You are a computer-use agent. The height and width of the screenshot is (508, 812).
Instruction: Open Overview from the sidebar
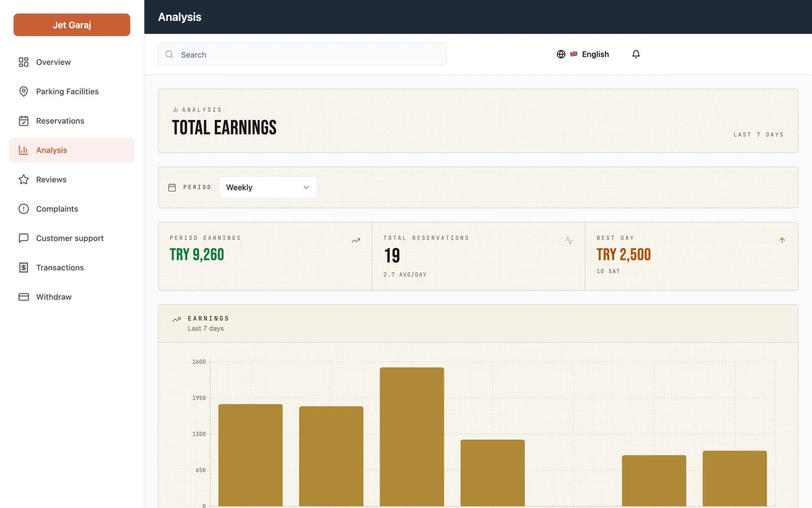72,62
